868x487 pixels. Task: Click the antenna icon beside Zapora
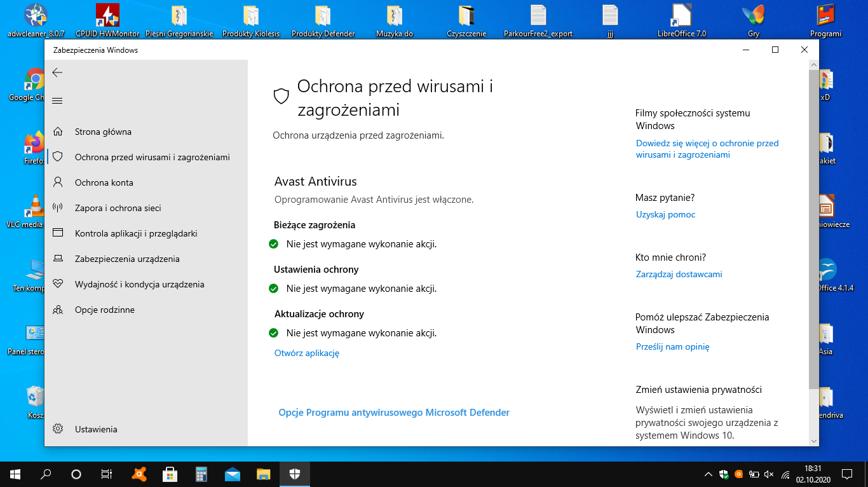[58, 208]
